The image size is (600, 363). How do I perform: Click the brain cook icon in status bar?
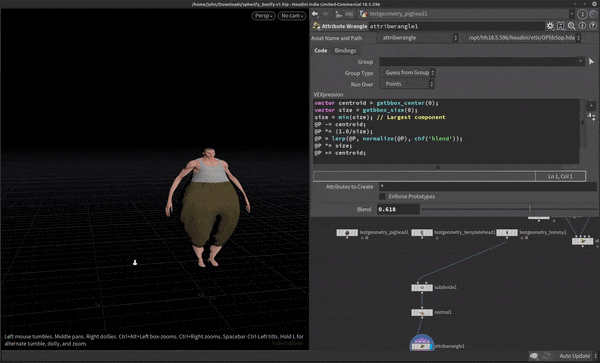[x=534, y=356]
